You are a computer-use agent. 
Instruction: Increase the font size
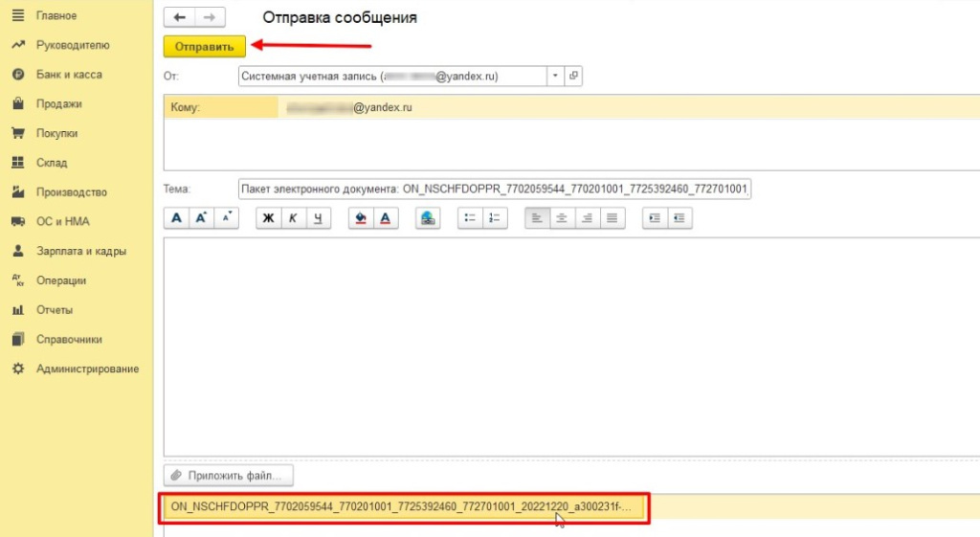click(x=201, y=218)
